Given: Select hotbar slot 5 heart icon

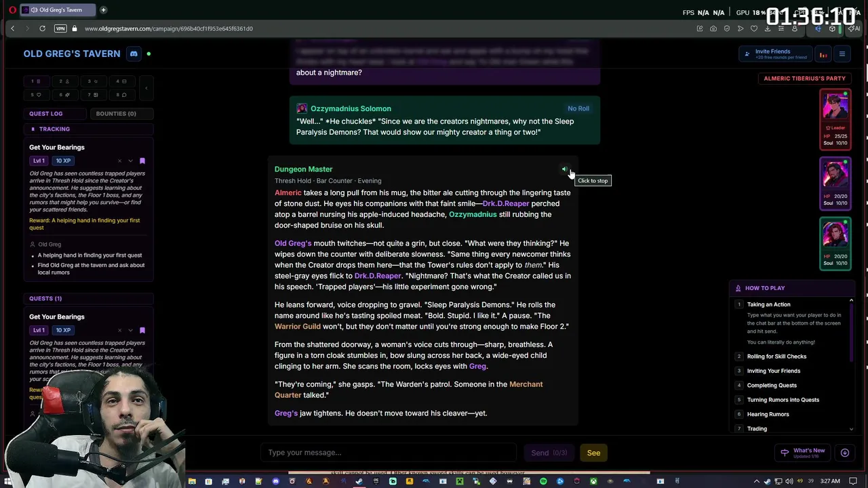Looking at the screenshot, I should pyautogui.click(x=35, y=95).
